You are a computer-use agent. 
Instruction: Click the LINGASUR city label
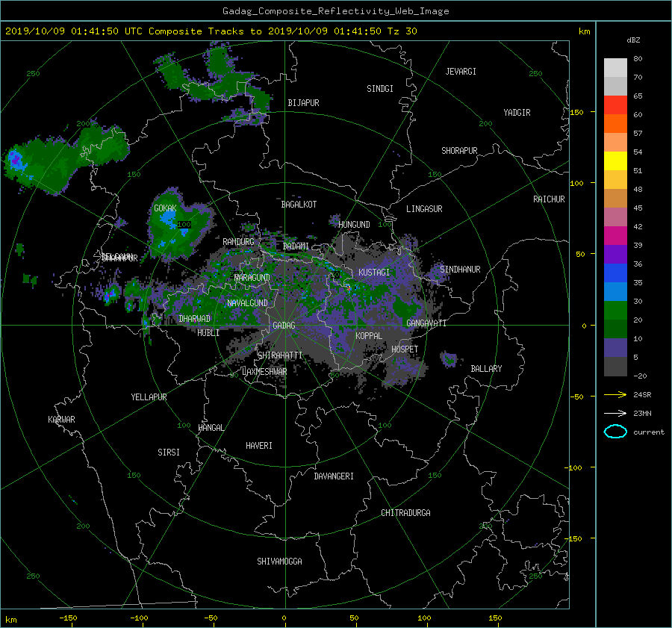[424, 209]
